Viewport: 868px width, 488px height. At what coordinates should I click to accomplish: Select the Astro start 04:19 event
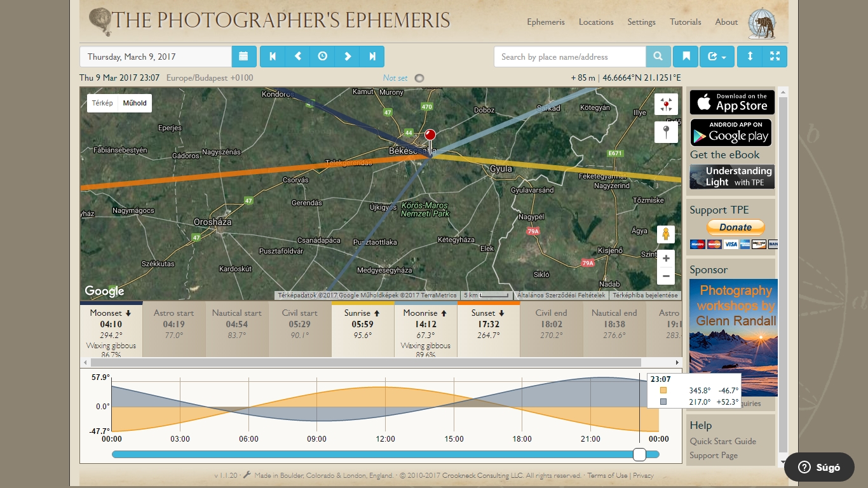[x=174, y=329]
